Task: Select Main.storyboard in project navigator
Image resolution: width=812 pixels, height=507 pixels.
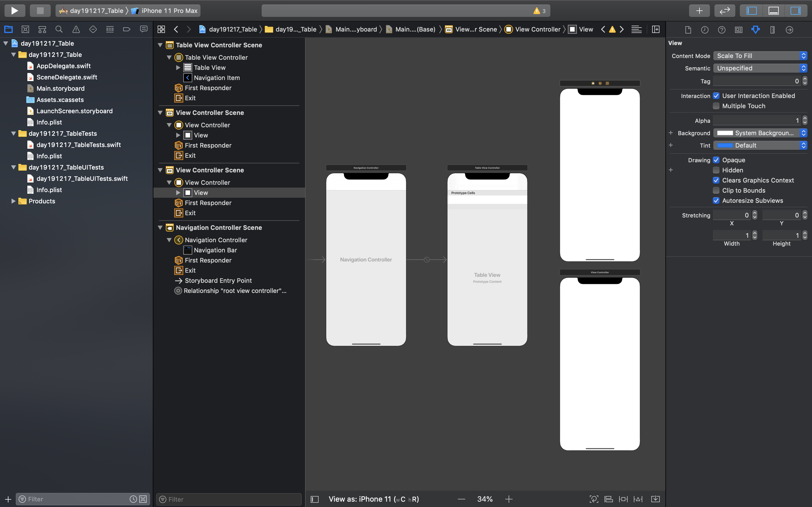Action: pos(60,88)
